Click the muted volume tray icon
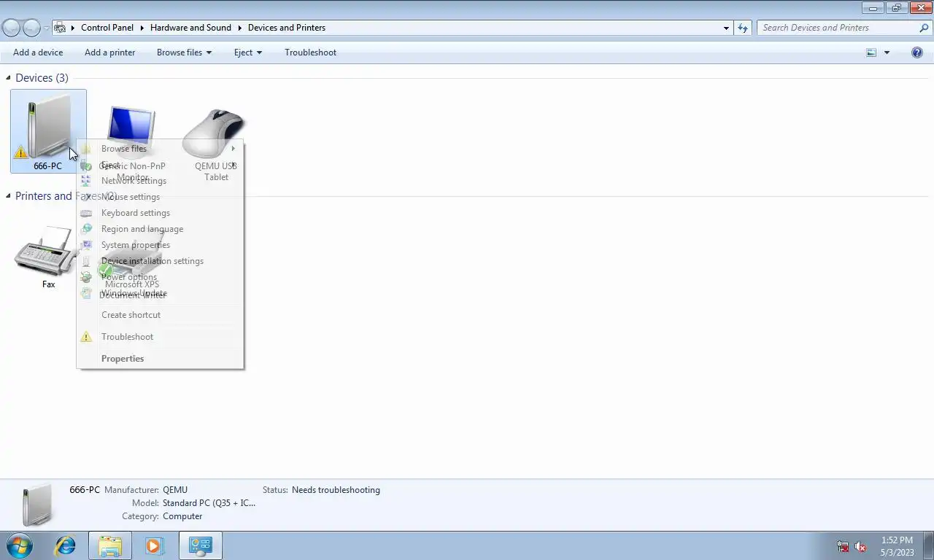This screenshot has width=934, height=560. click(x=861, y=546)
